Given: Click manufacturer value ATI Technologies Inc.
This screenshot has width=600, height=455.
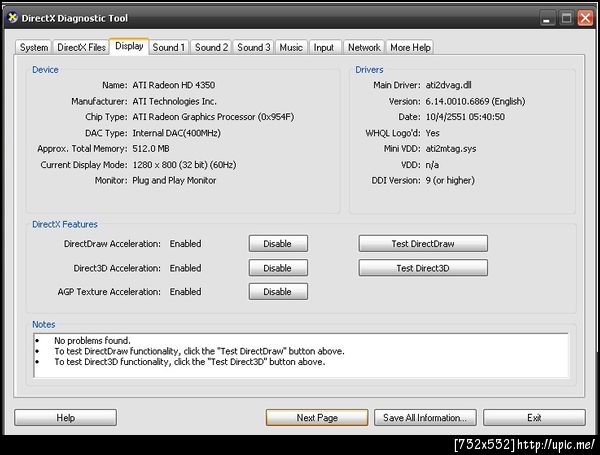Looking at the screenshot, I should [x=174, y=101].
